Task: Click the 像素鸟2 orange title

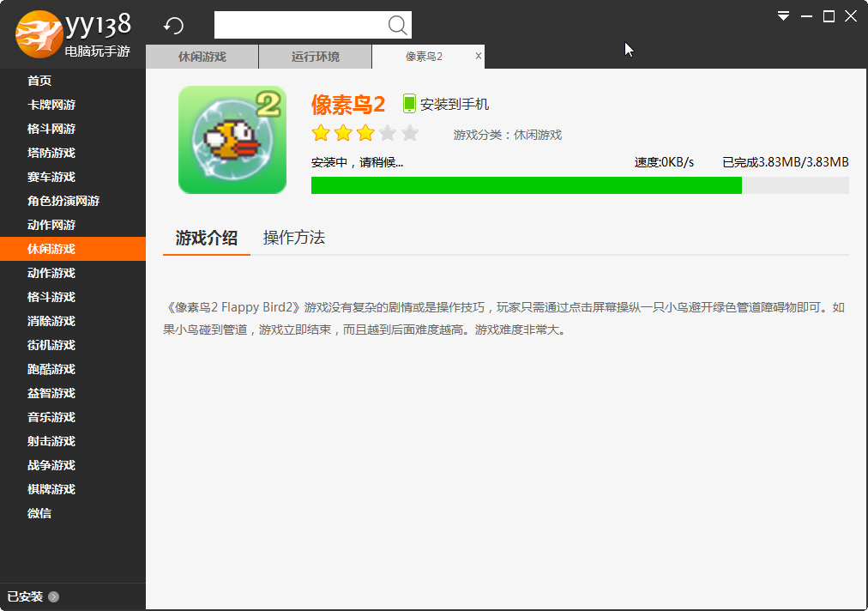Action: tap(347, 105)
